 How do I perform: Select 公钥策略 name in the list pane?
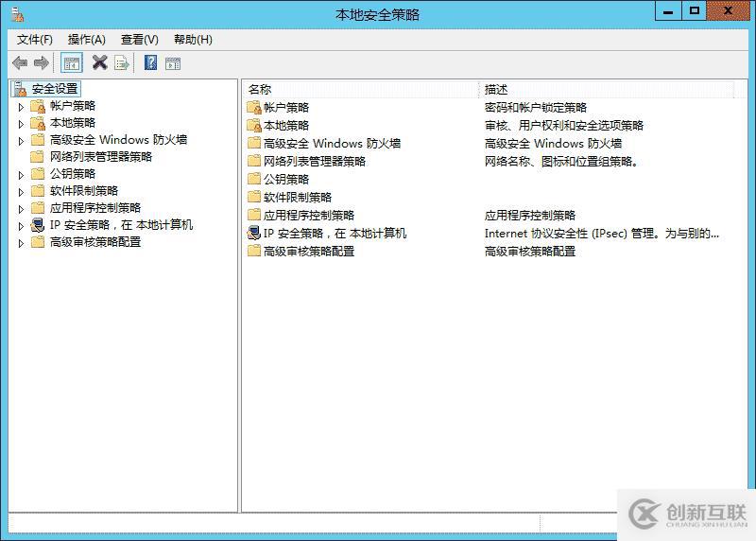click(286, 179)
